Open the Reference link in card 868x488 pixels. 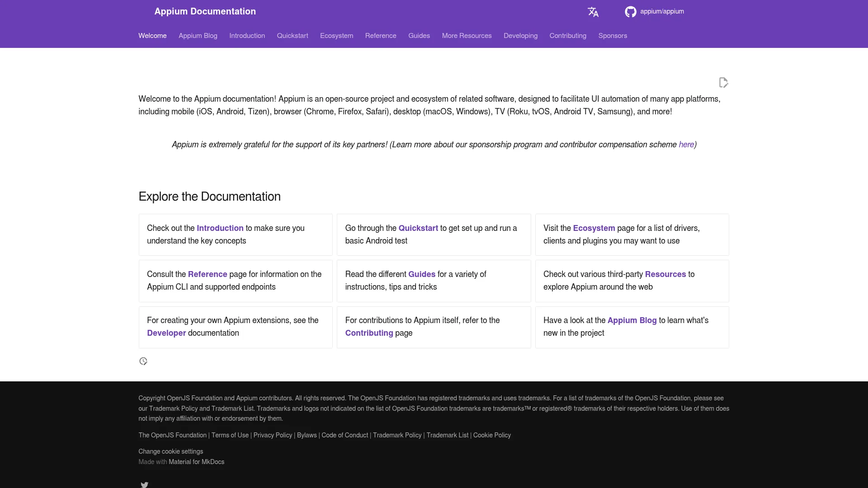[x=208, y=274]
